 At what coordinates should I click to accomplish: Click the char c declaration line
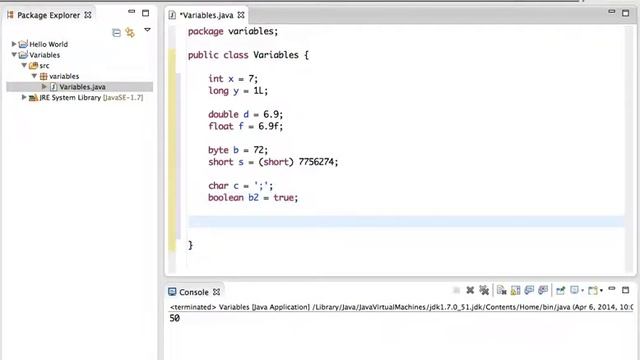click(240, 186)
